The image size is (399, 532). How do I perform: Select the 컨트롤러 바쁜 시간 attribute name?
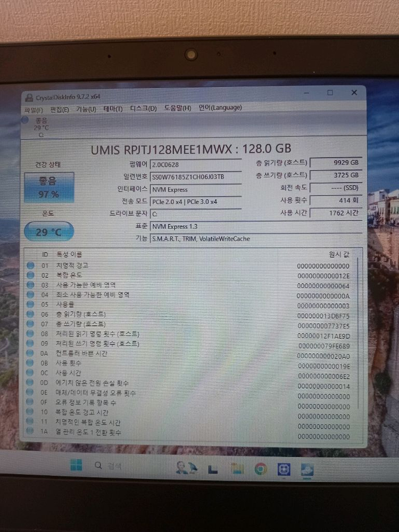(x=81, y=353)
